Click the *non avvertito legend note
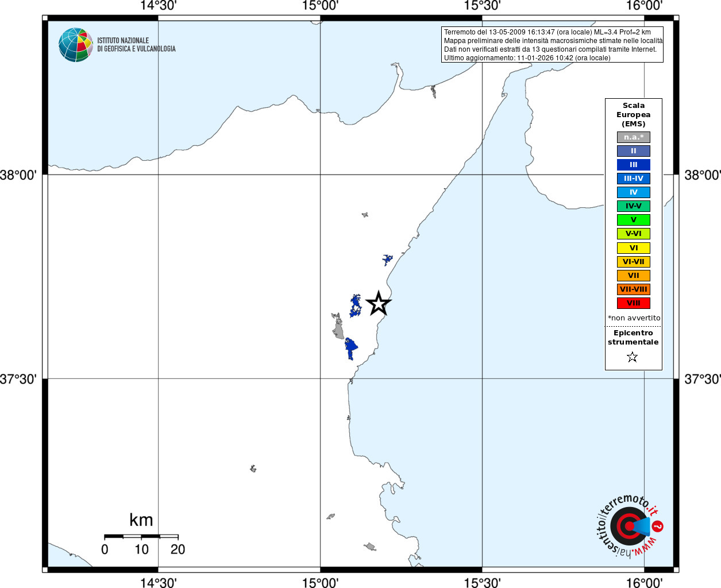Image resolution: width=721 pixels, height=588 pixels. coord(634,318)
